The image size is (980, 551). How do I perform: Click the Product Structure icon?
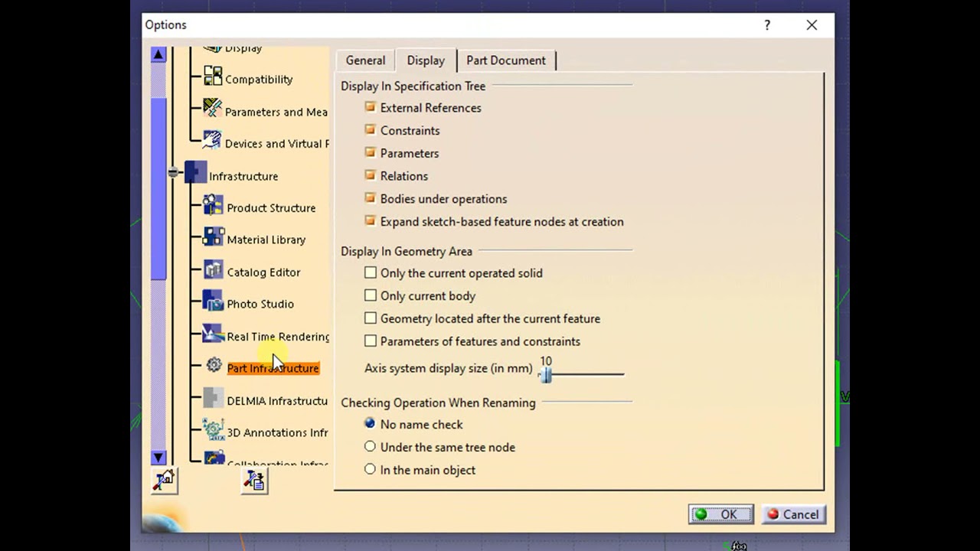click(214, 204)
